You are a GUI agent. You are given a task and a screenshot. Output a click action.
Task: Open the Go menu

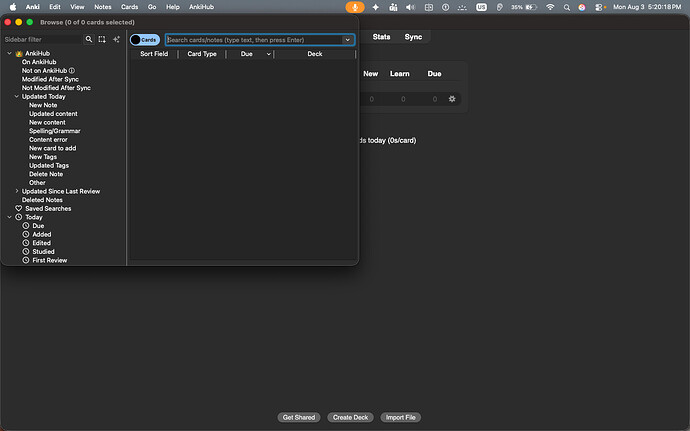(152, 7)
